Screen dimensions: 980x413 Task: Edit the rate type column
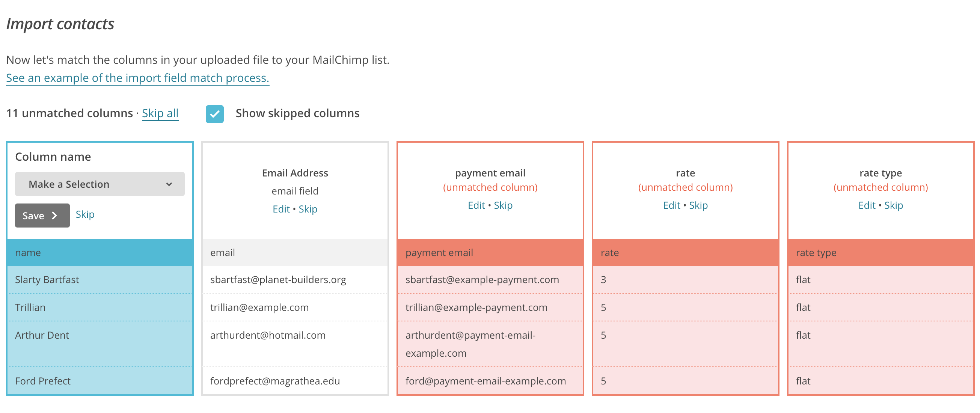[867, 205]
